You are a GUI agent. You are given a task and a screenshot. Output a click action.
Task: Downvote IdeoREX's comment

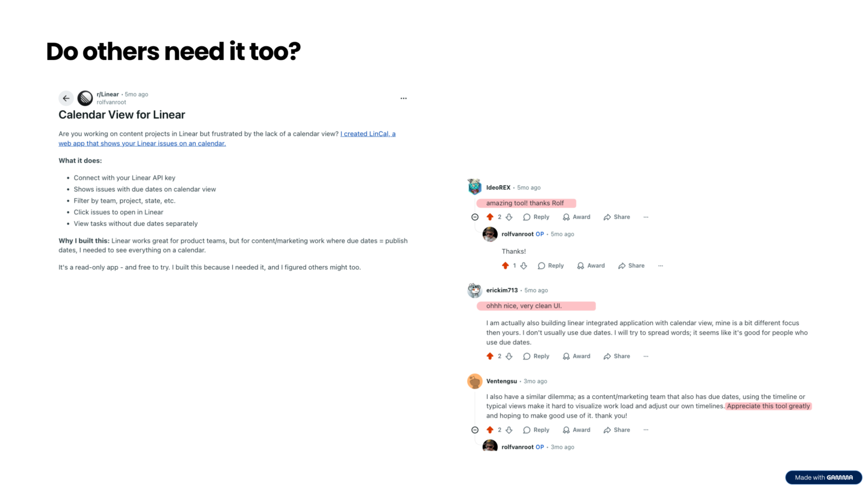509,217
